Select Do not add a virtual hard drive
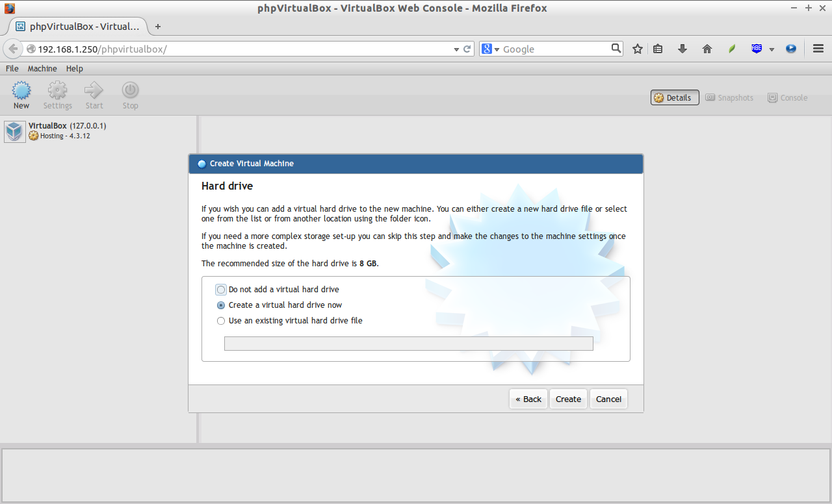Screen dimensions: 832x504 (221, 290)
